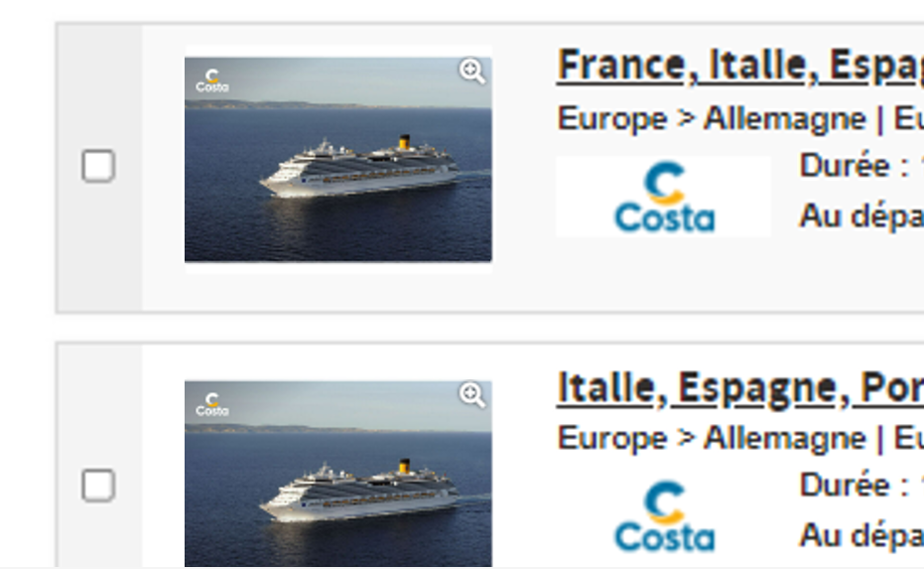Click the "Au dépa…" text in the second listing

pos(859,535)
